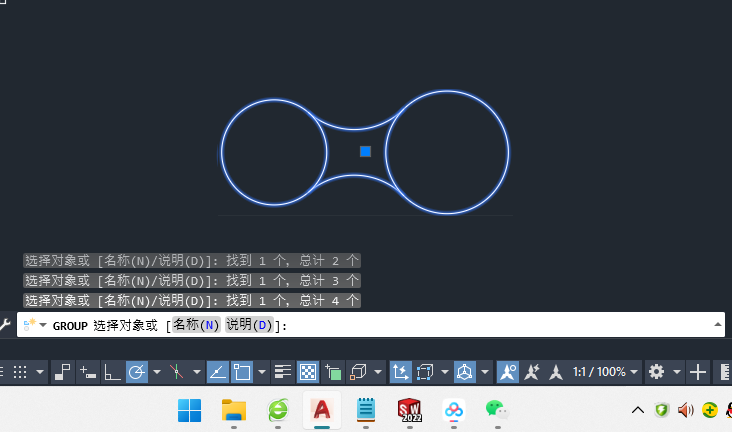
Task: Open WeChat from the taskbar
Action: click(x=496, y=409)
